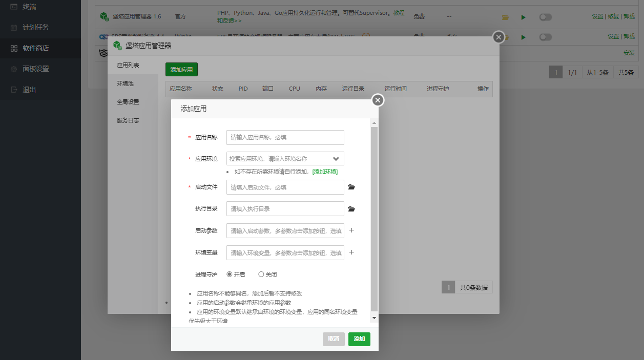The height and width of the screenshot is (360, 644).
Task: Expand the 应用环境 dropdown
Action: pyautogui.click(x=336, y=159)
